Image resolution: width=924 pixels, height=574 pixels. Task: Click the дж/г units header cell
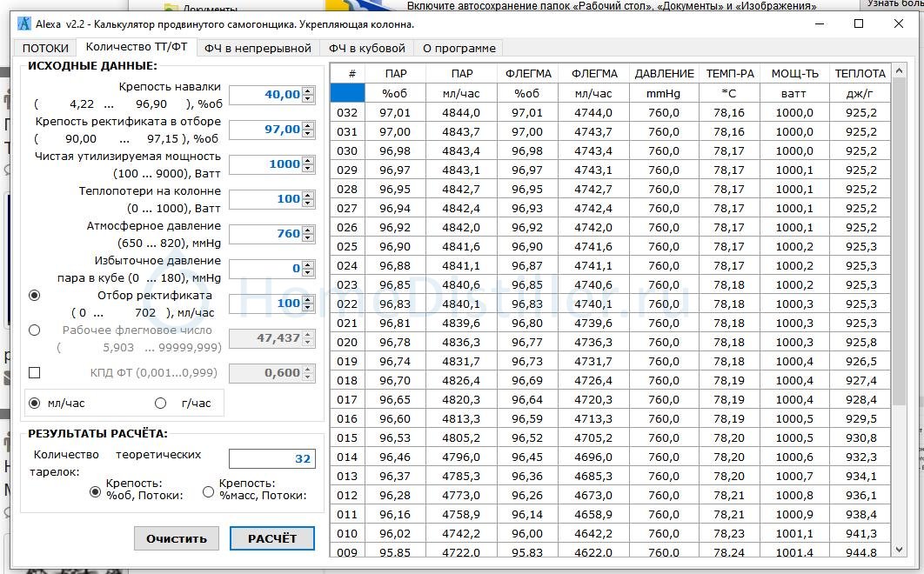[860, 93]
